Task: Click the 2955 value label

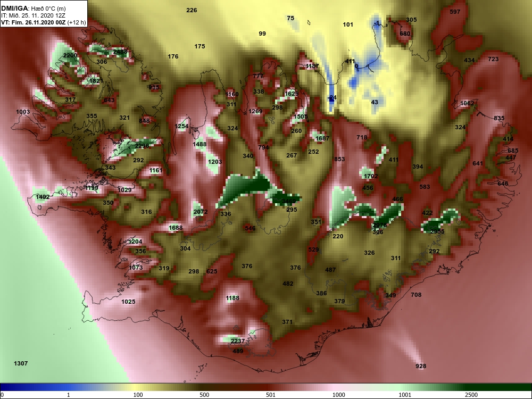Action: coord(437,232)
